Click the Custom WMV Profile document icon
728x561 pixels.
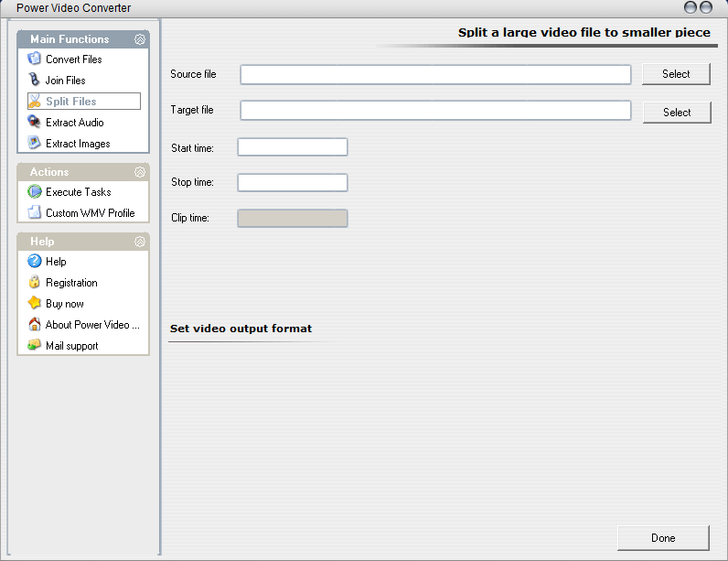click(x=35, y=212)
